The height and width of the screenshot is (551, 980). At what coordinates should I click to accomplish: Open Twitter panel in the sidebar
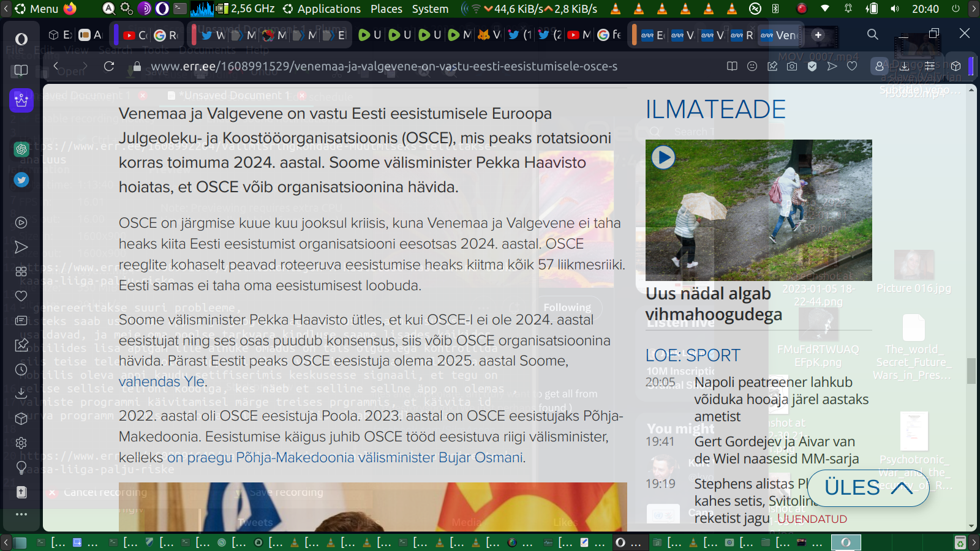click(x=21, y=180)
